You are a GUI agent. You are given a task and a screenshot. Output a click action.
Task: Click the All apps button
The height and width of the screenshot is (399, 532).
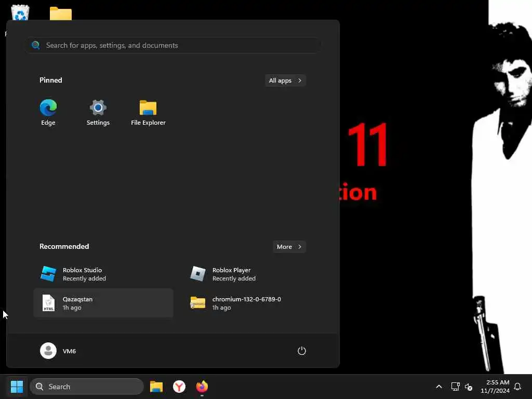pyautogui.click(x=285, y=81)
